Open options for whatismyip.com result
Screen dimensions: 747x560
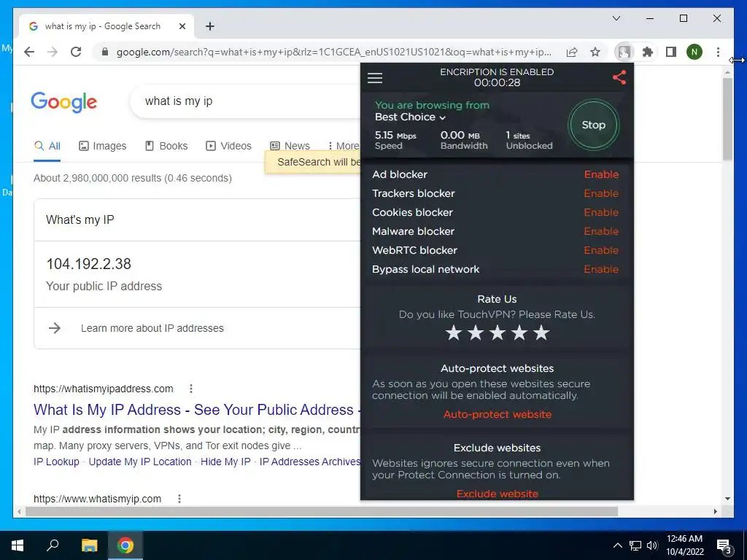[179, 499]
